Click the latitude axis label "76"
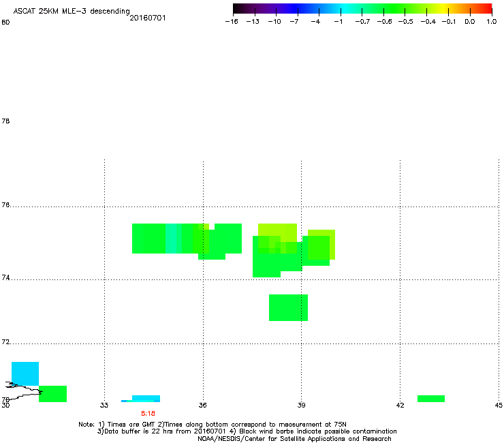 pos(5,204)
